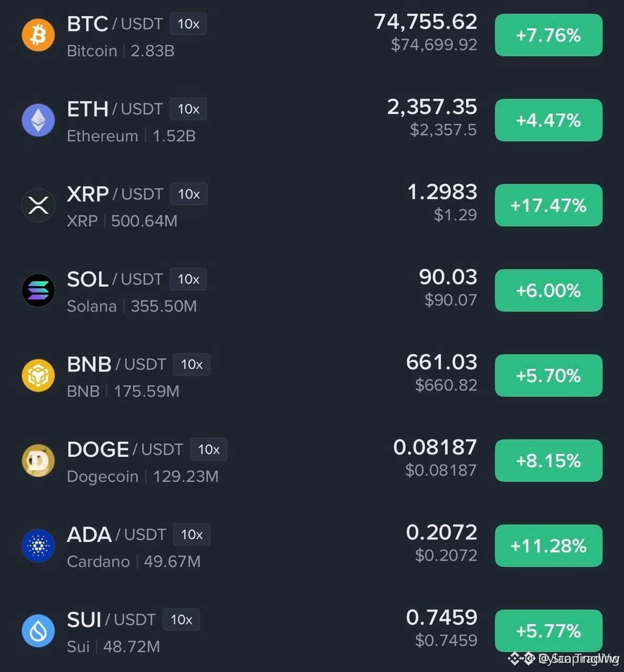Open the yellow BNB coin icon

(38, 375)
